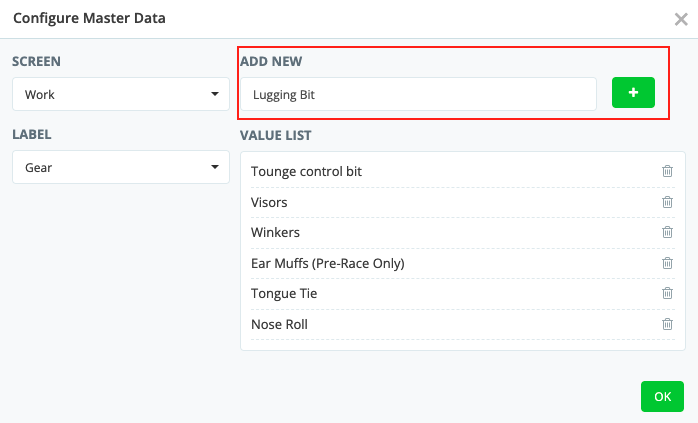Viewport: 698px width, 423px height.
Task: Select the Nose Roll list item
Action: tap(279, 324)
